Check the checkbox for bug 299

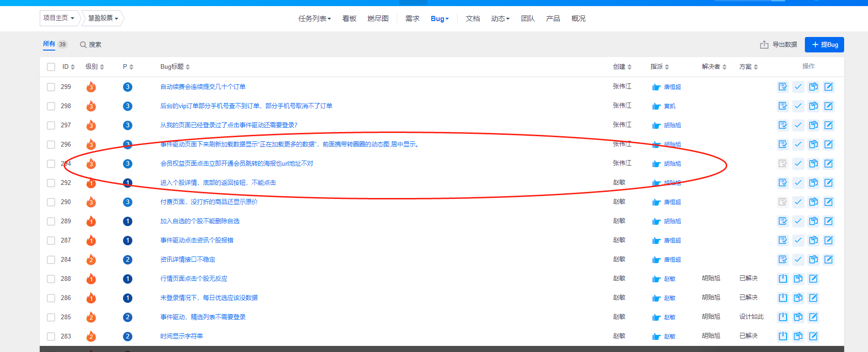[x=51, y=87]
